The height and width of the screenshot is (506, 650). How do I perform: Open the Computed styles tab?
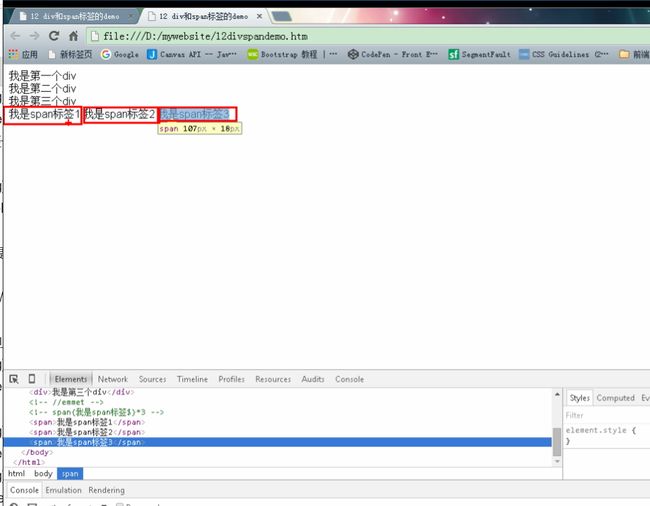[x=615, y=398]
